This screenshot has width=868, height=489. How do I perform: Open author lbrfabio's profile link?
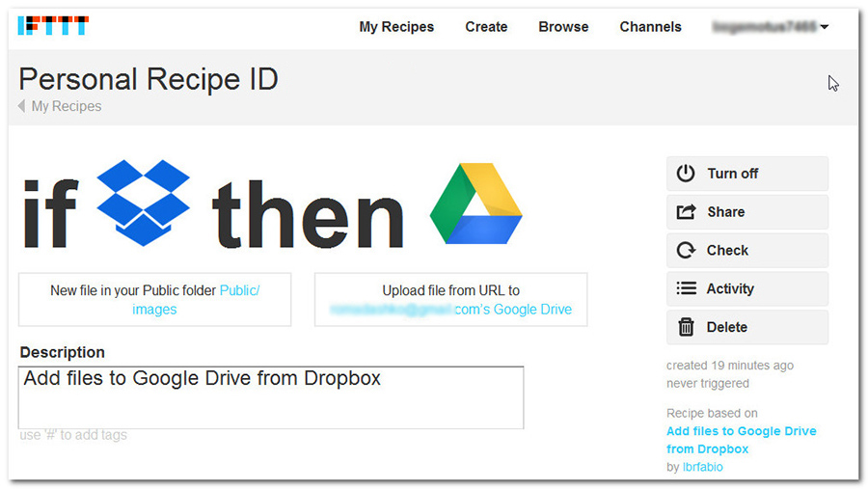pyautogui.click(x=702, y=467)
